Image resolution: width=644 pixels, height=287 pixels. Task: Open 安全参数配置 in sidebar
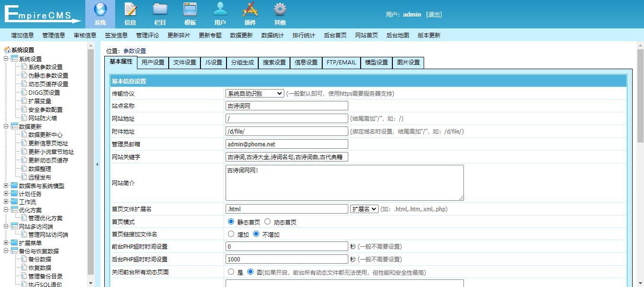click(45, 109)
